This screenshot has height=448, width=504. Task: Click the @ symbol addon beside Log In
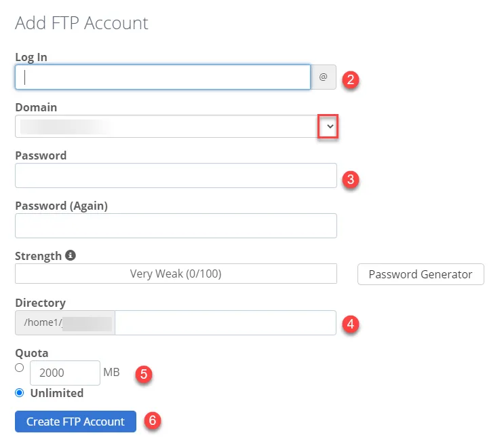click(x=324, y=77)
